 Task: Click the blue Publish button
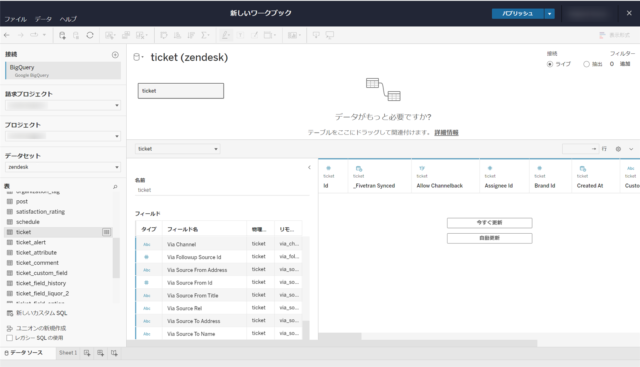click(x=518, y=14)
